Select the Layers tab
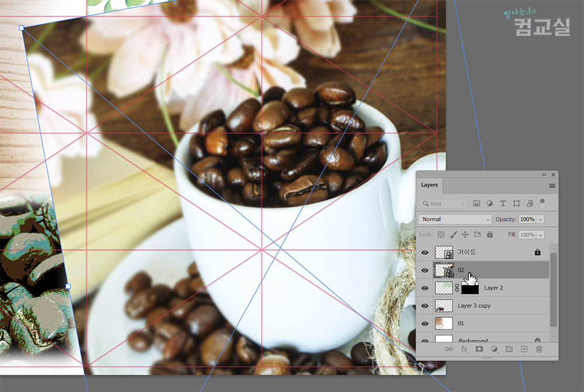 point(429,185)
